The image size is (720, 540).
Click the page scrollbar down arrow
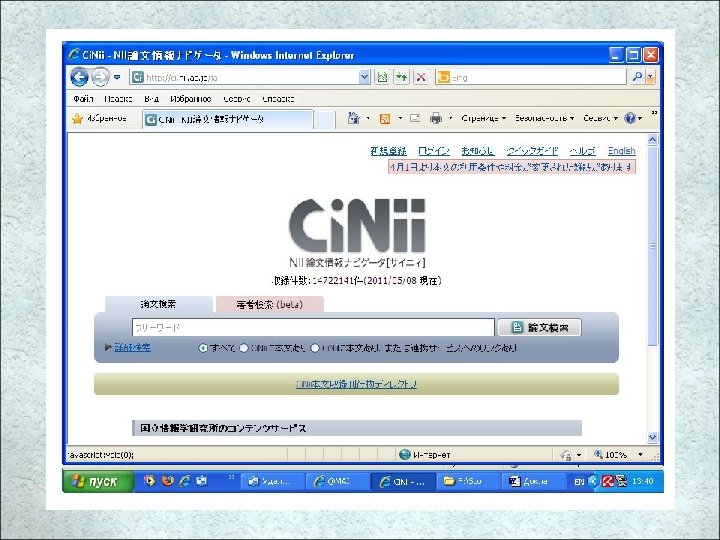[x=652, y=437]
